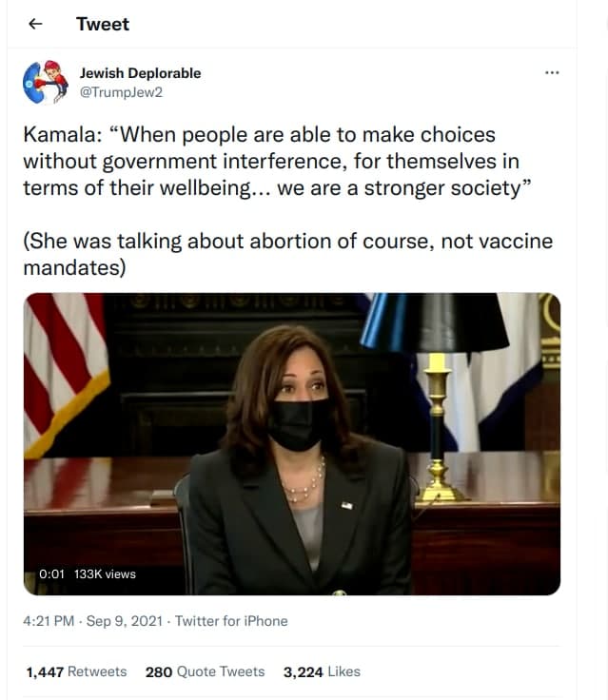Click the American flag in the video

66,374
